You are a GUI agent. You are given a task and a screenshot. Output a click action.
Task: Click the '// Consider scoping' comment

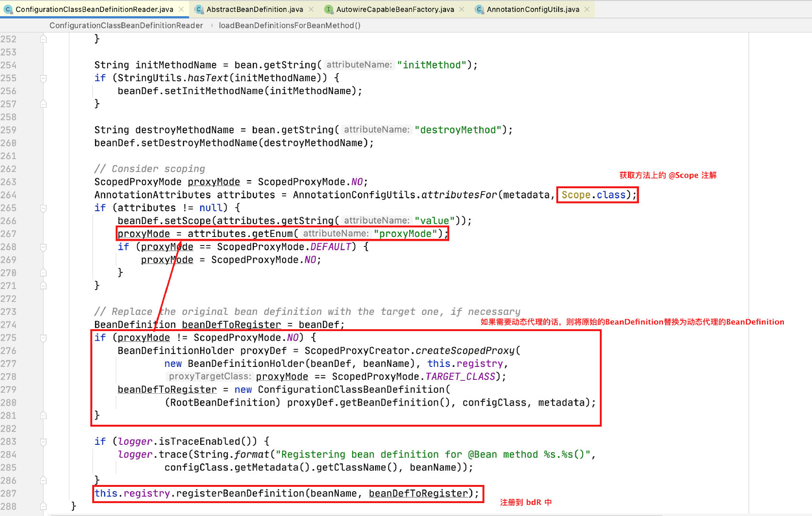pyautogui.click(x=150, y=169)
